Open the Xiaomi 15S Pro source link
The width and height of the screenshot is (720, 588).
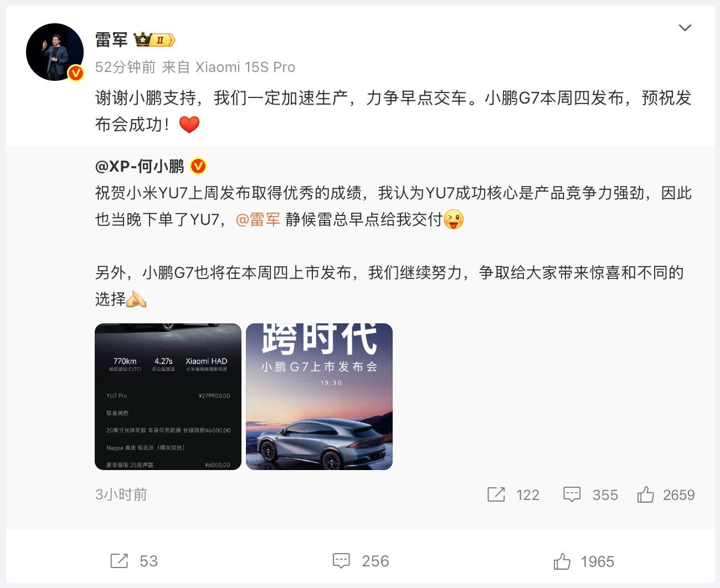pyautogui.click(x=245, y=67)
